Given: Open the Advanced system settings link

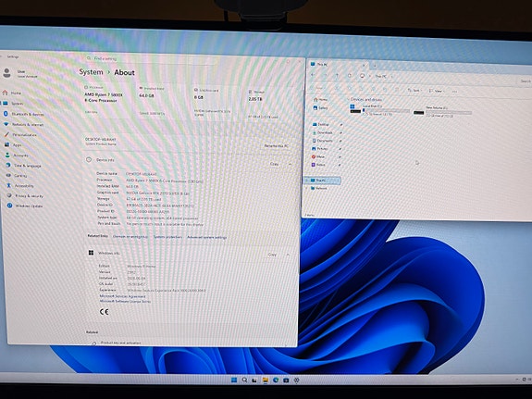Looking at the screenshot, I should pos(207,237).
